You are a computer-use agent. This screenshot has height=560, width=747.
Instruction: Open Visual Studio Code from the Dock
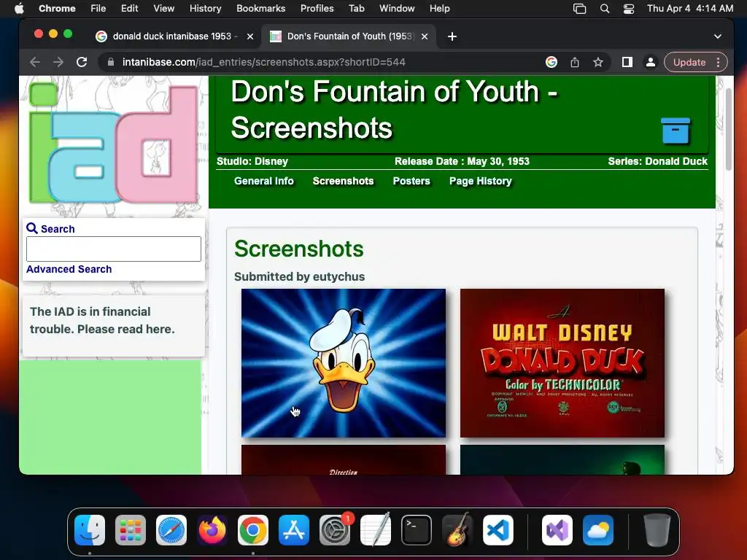498,530
